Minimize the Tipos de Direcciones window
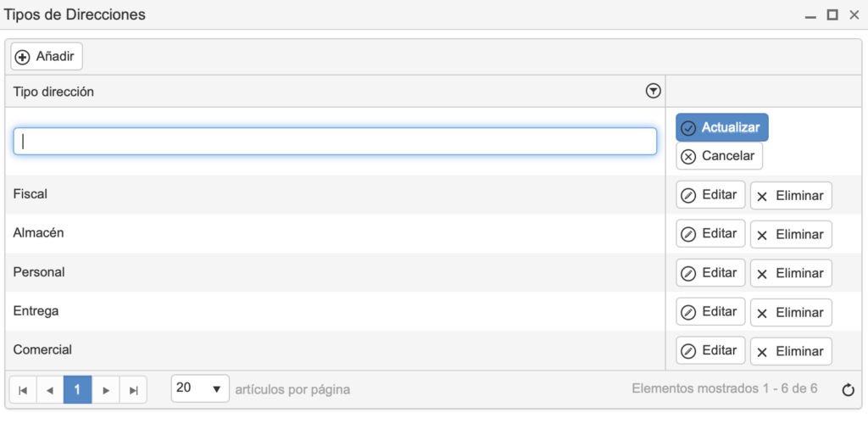This screenshot has width=868, height=424. (810, 16)
